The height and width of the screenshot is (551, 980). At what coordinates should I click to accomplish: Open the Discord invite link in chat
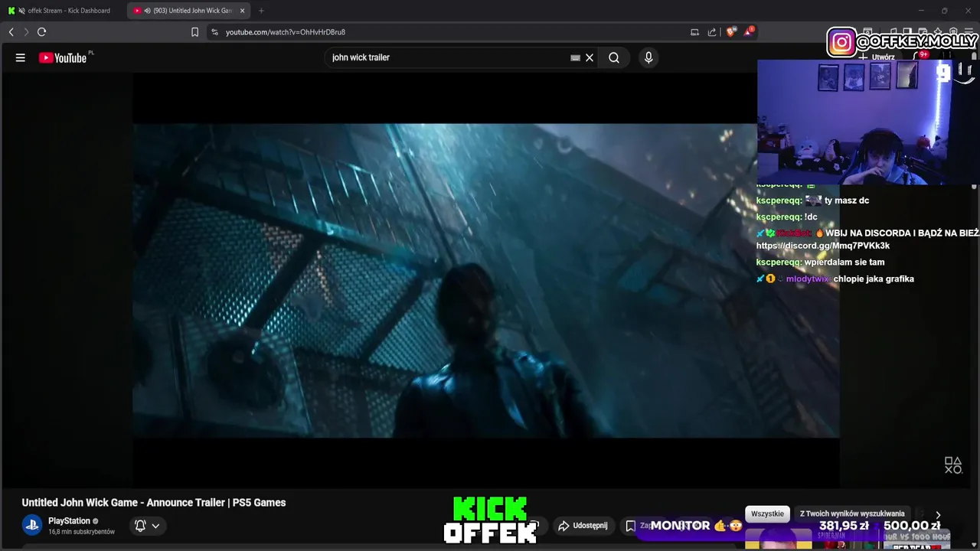[x=823, y=246]
